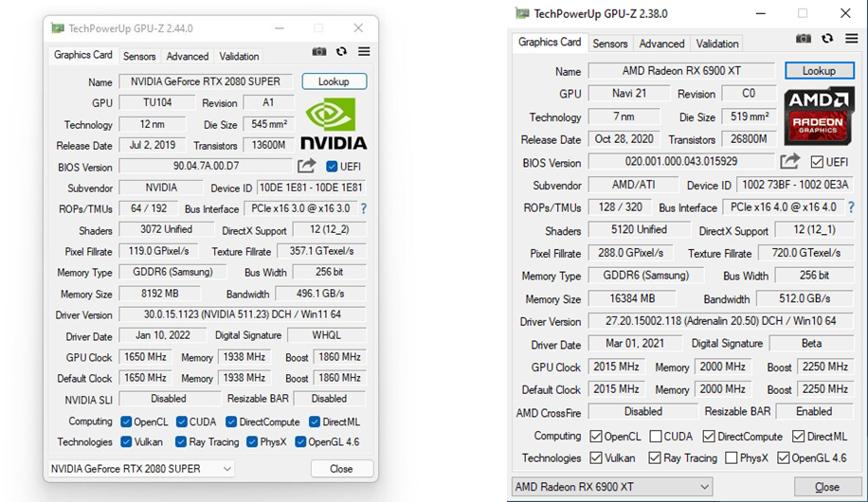Click the screenshot camera icon in GPU-Z 2.44.0
The width and height of the screenshot is (868, 502).
click(x=318, y=51)
